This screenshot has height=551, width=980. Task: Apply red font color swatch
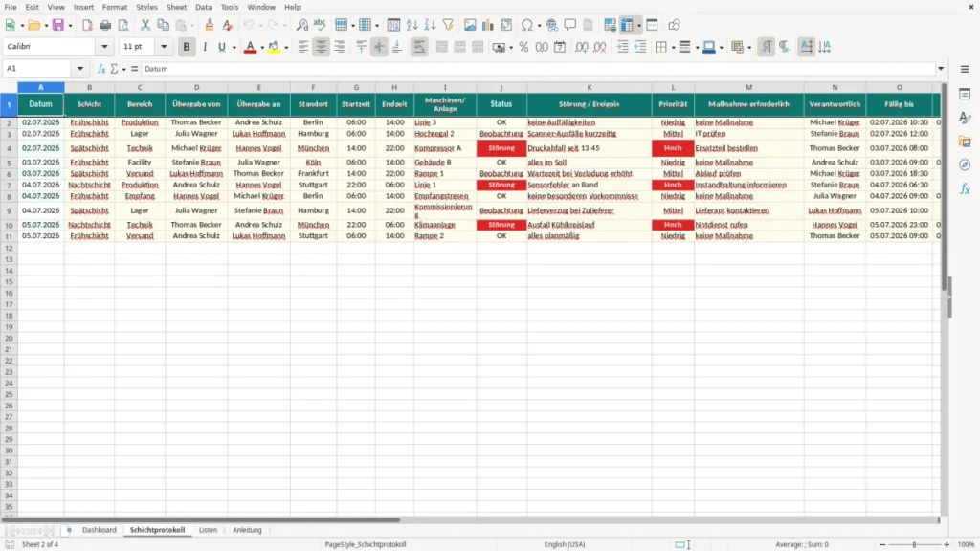tap(250, 47)
